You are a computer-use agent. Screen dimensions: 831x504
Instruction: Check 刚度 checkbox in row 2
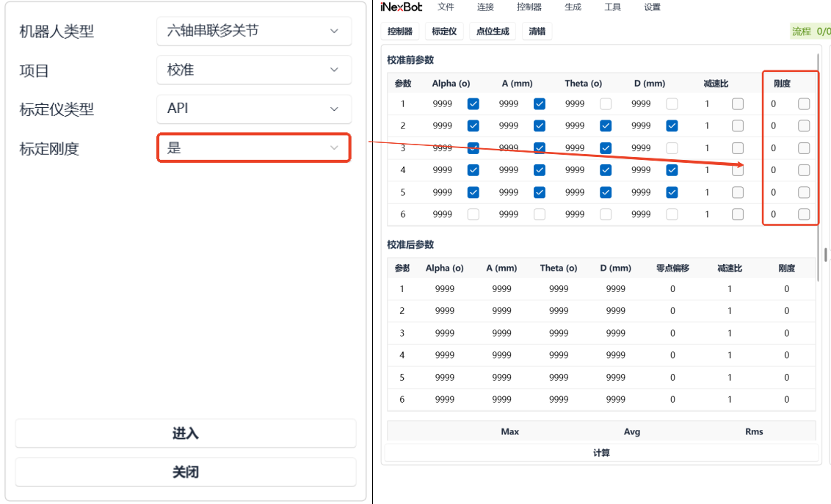[x=804, y=125]
